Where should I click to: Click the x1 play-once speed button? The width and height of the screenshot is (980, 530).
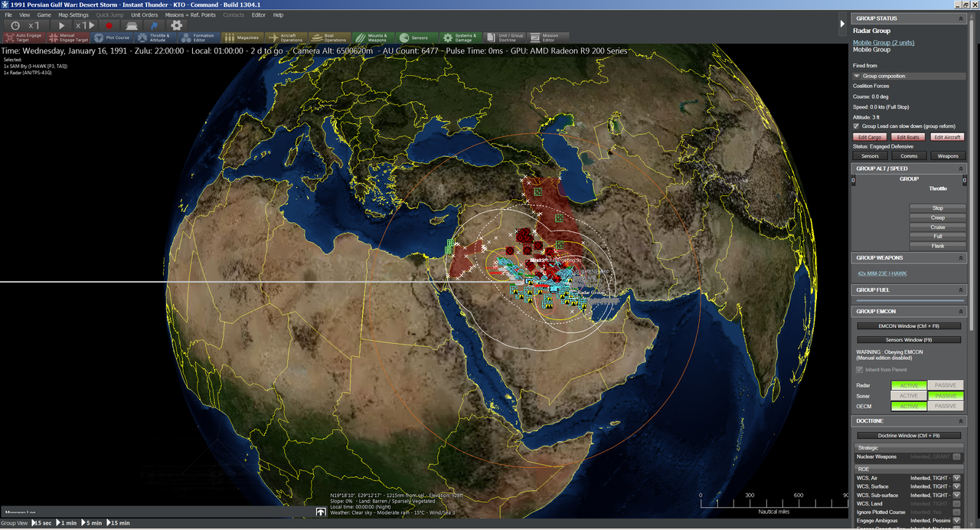85,25
